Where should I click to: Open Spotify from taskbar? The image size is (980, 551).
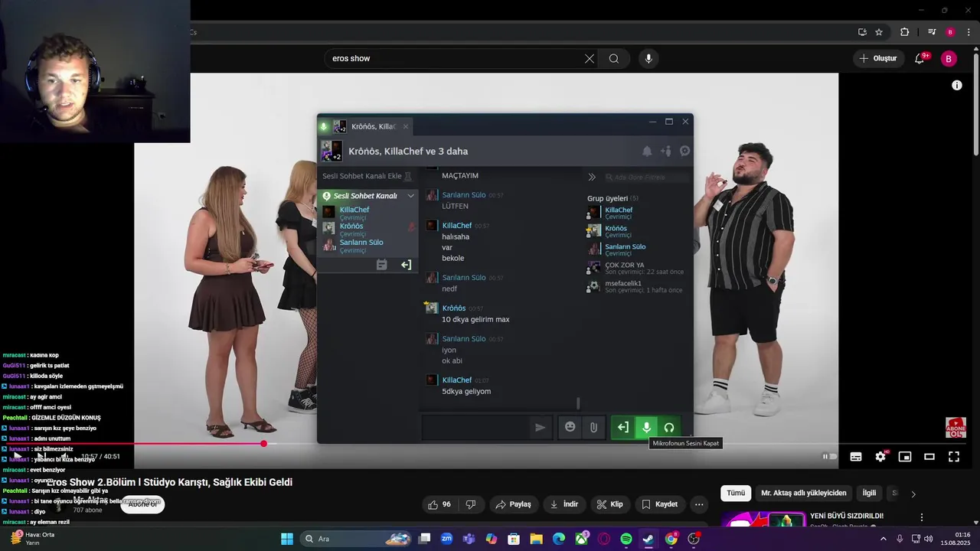pos(626,539)
